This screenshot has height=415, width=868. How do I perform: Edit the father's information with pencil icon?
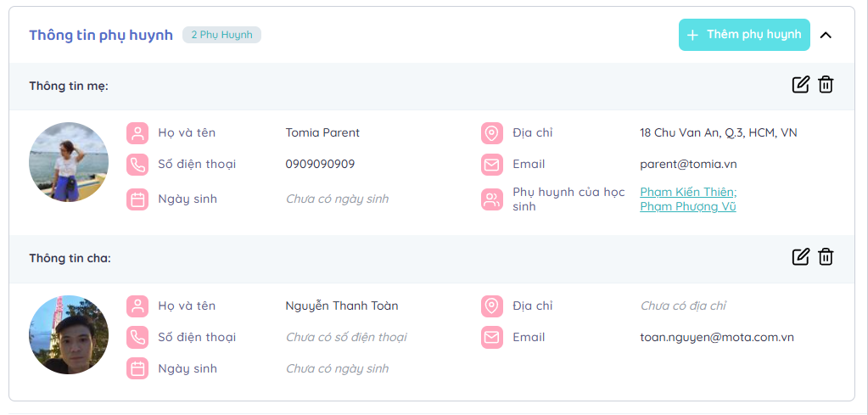click(x=800, y=257)
